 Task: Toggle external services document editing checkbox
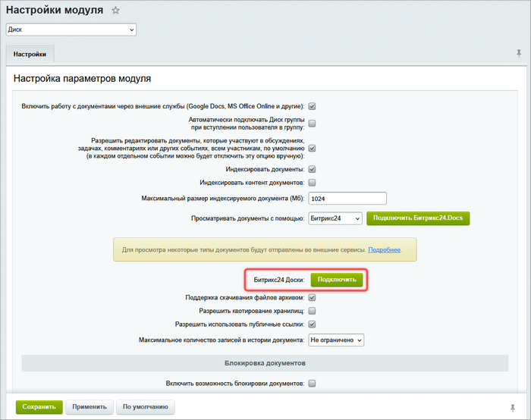(x=312, y=106)
